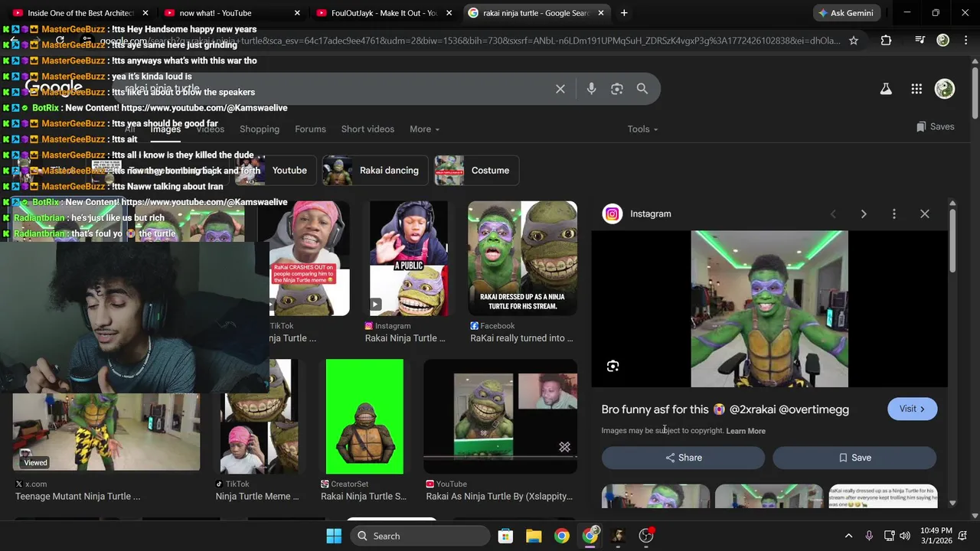The width and height of the screenshot is (980, 551).
Task: Open taskbar microphone indicator
Action: pos(868,536)
